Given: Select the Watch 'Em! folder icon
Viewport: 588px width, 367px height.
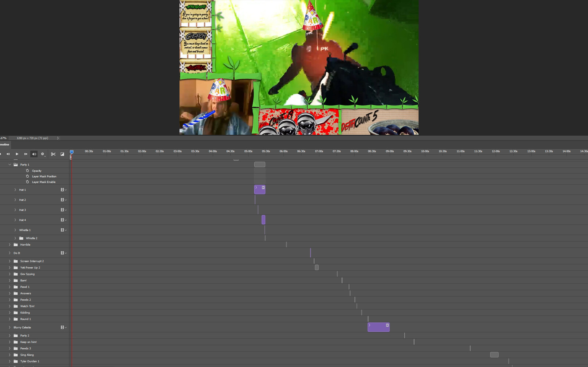Looking at the screenshot, I should point(16,306).
